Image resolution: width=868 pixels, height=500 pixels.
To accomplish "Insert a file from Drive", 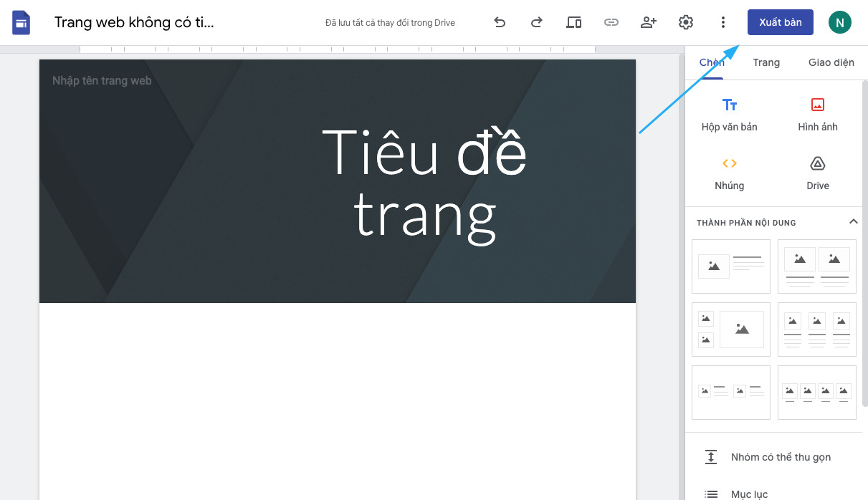I will point(817,173).
